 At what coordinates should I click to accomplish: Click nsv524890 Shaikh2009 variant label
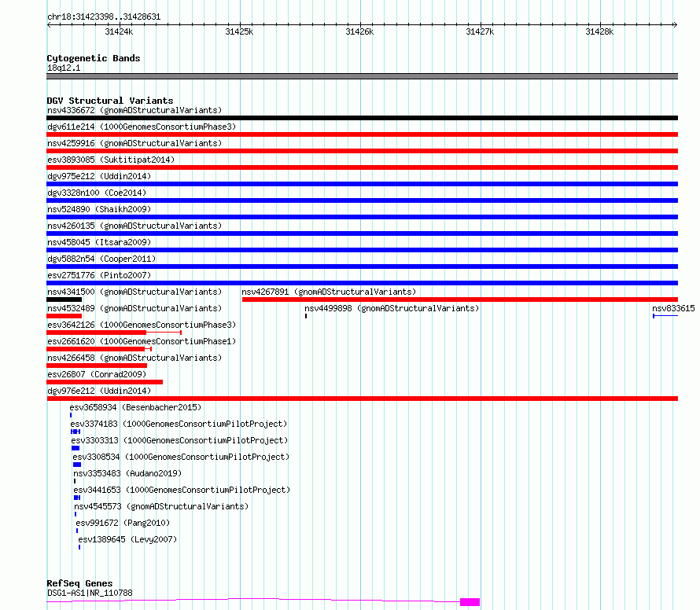[x=99, y=209]
